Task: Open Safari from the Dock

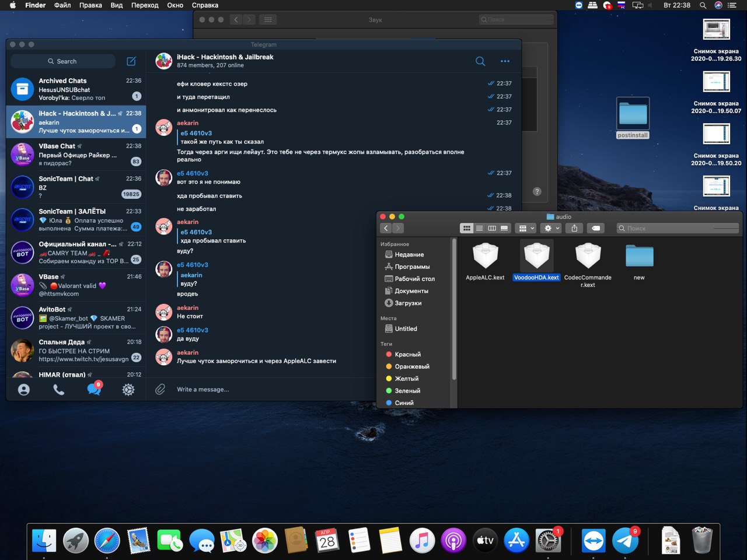Action: point(107,541)
